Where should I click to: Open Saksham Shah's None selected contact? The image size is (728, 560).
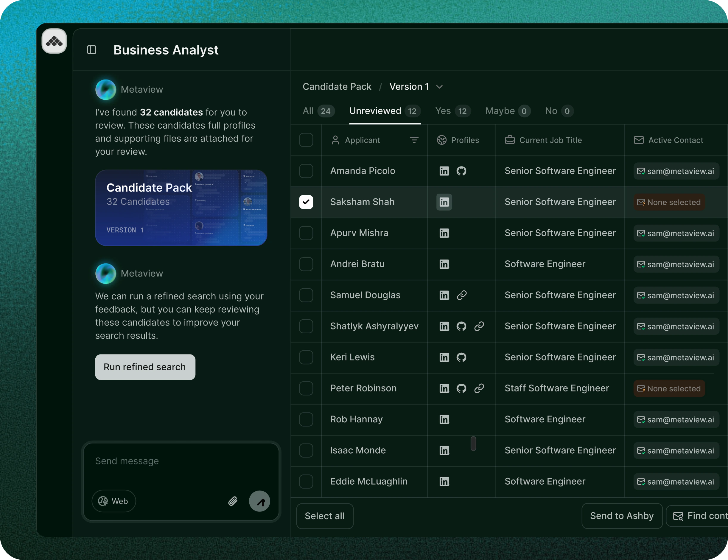(x=669, y=202)
